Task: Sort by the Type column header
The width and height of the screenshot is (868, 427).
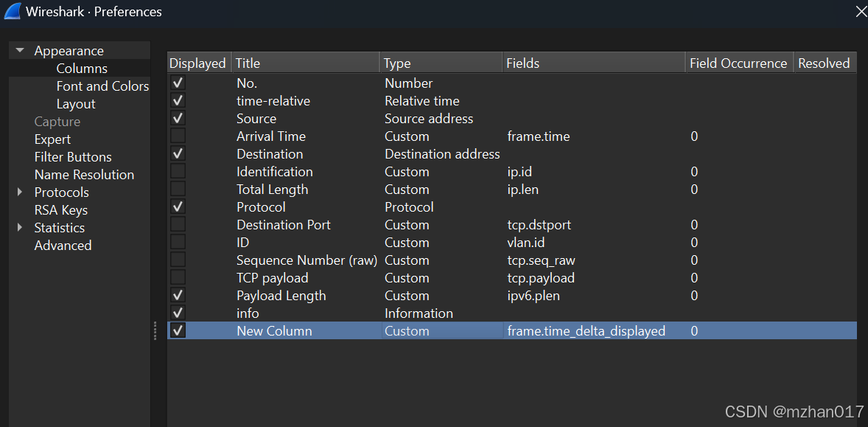Action: point(441,63)
